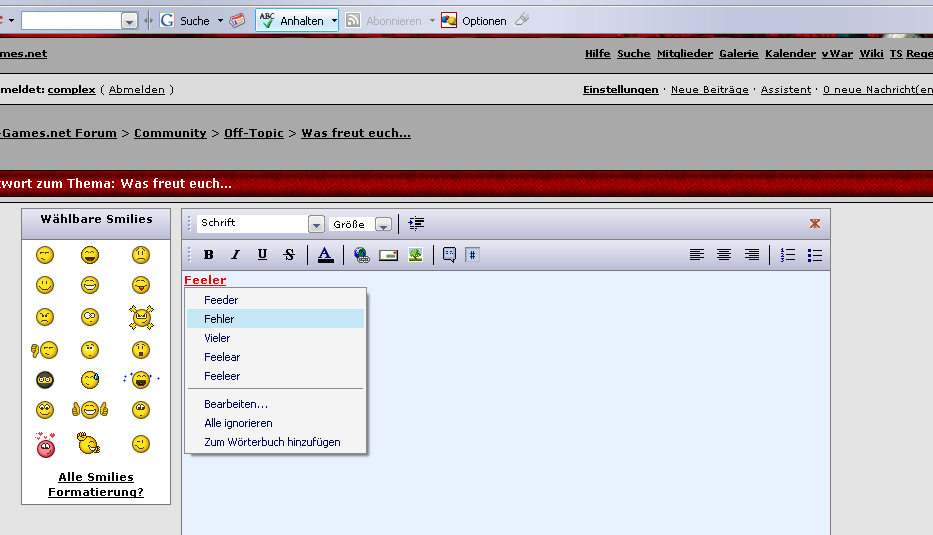933x535 pixels.
Task: Open the Schrift font dropdown
Action: [316, 224]
